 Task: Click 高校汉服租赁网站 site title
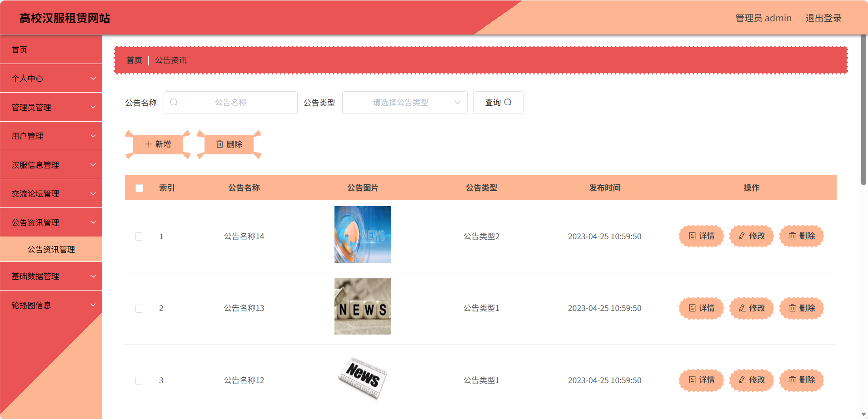[65, 18]
